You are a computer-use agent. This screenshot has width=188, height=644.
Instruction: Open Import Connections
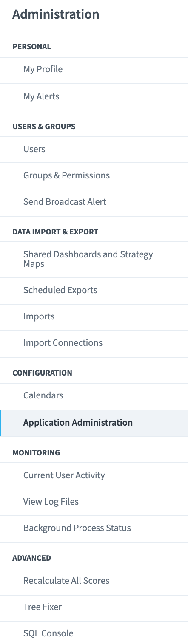click(x=94, y=343)
